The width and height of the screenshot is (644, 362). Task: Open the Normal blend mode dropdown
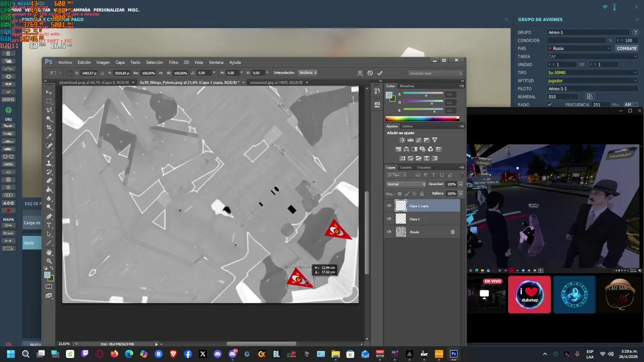[x=406, y=184]
